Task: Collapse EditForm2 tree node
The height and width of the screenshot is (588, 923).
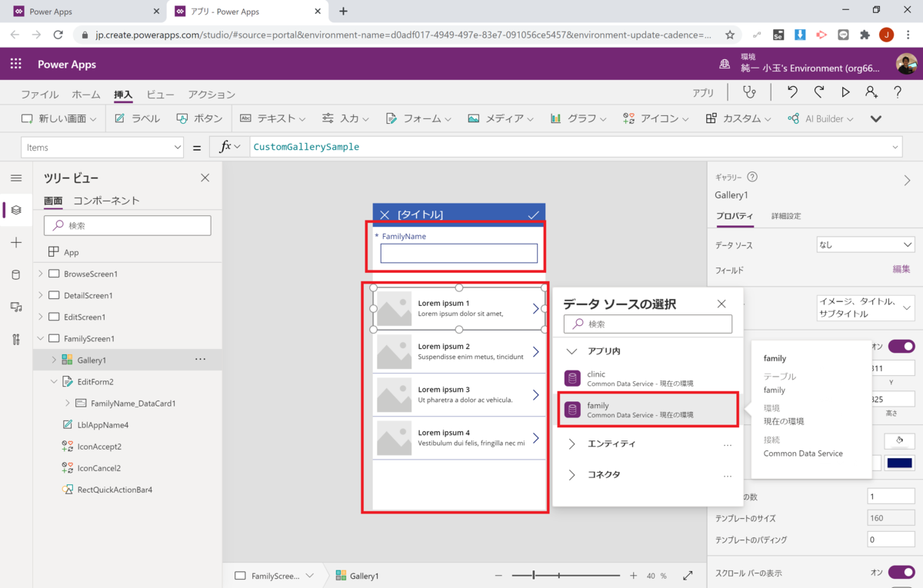Action: click(x=54, y=381)
